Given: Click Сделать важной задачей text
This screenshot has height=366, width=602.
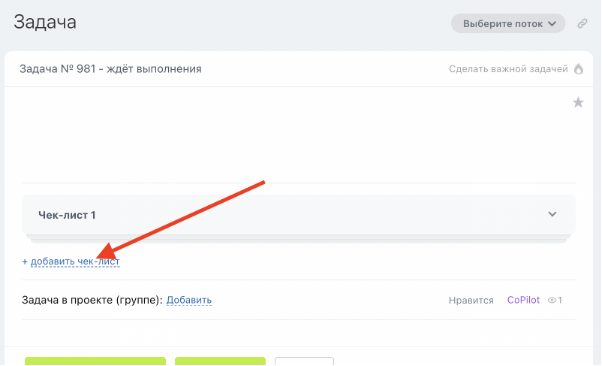Looking at the screenshot, I should coord(508,69).
